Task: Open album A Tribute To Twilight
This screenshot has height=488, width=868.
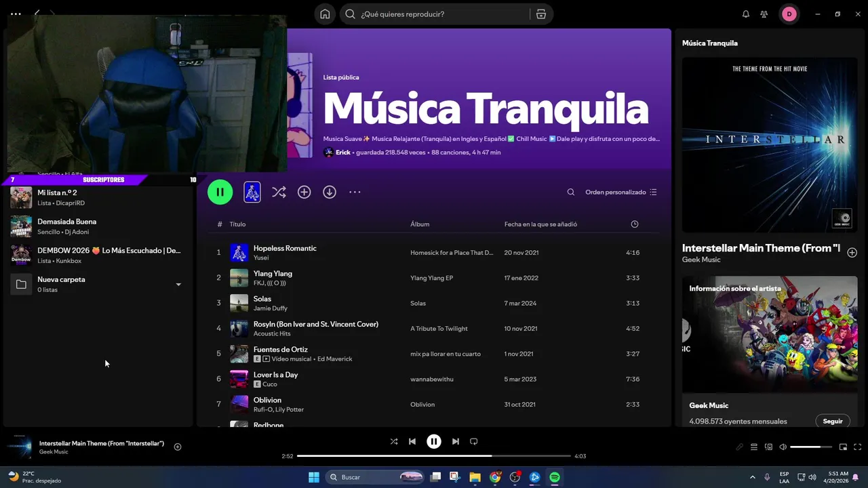Action: click(x=439, y=329)
